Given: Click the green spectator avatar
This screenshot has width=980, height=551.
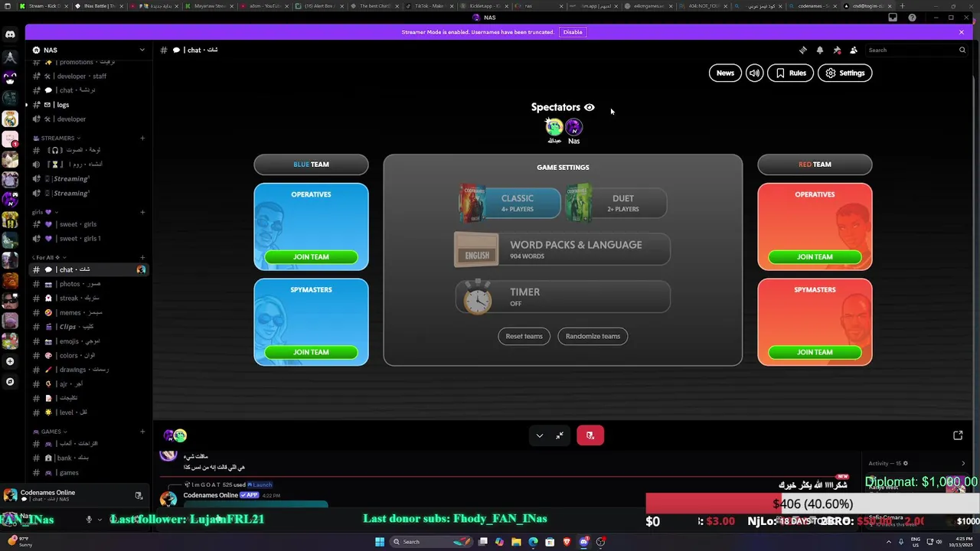Looking at the screenshot, I should coord(554,127).
